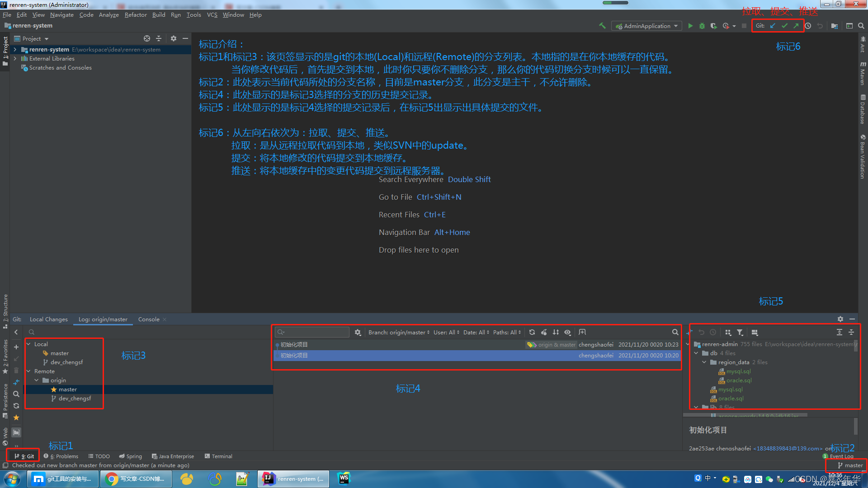Click the branches sidebar search magnifier icon

click(16, 394)
